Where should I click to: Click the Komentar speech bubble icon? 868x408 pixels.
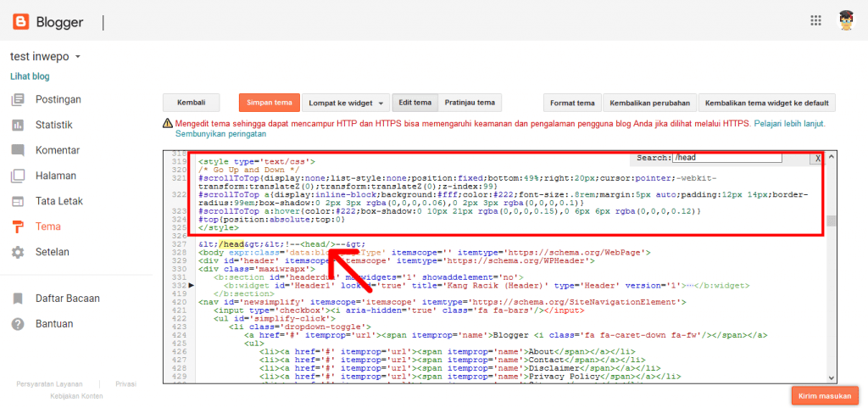(18, 151)
